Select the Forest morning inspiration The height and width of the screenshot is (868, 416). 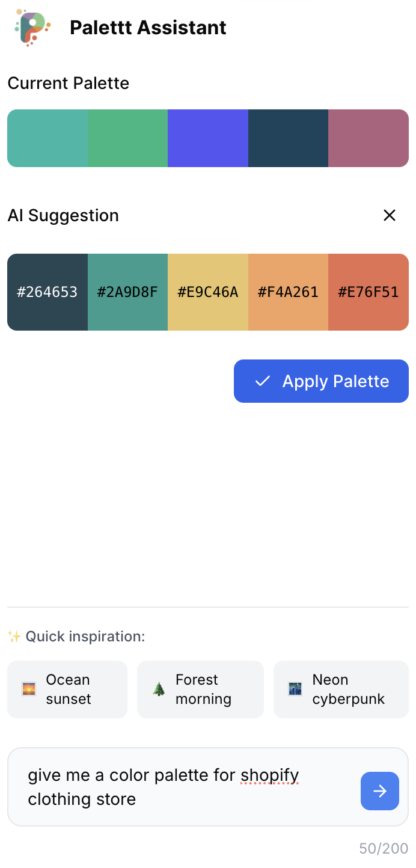click(200, 689)
